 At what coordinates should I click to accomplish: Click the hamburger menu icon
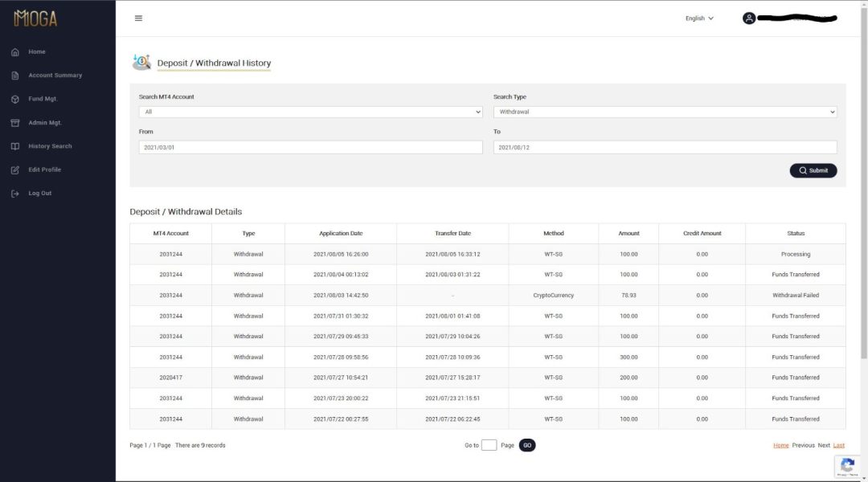(138, 18)
